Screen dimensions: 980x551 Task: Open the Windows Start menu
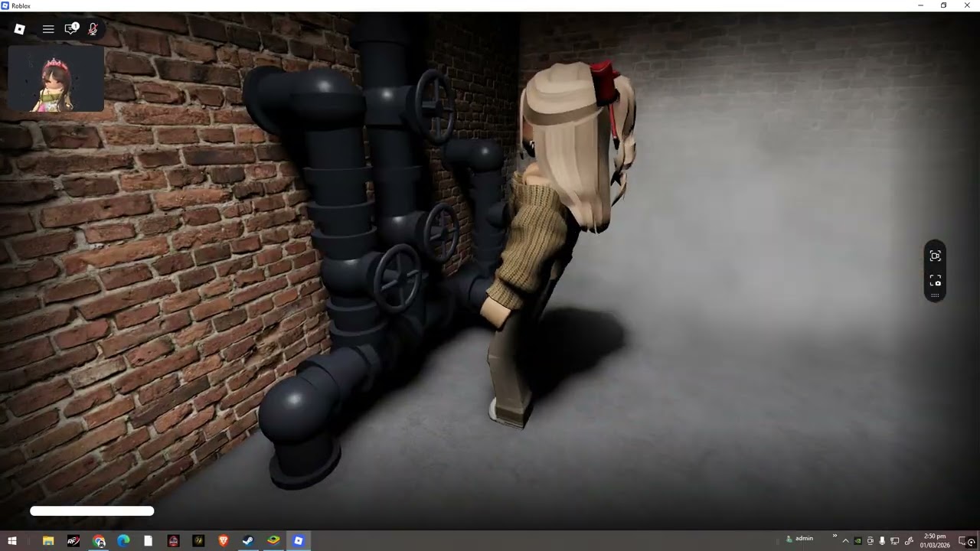click(12, 540)
